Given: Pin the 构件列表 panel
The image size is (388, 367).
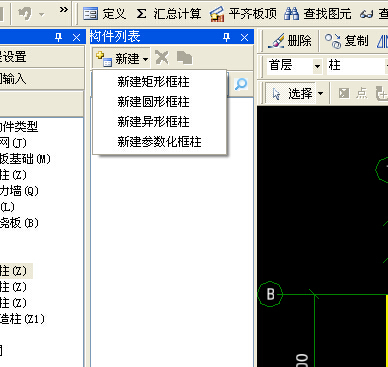Looking at the screenshot, I should coord(227,37).
